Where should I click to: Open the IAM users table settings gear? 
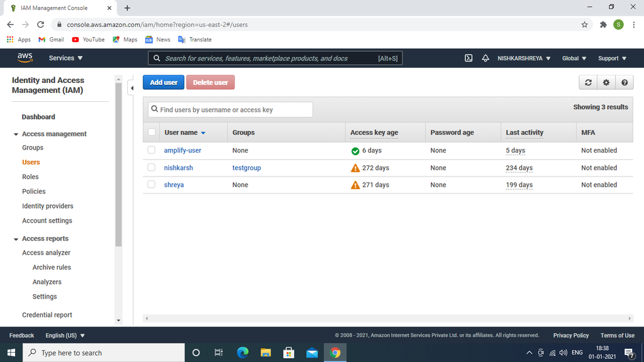[x=605, y=82]
